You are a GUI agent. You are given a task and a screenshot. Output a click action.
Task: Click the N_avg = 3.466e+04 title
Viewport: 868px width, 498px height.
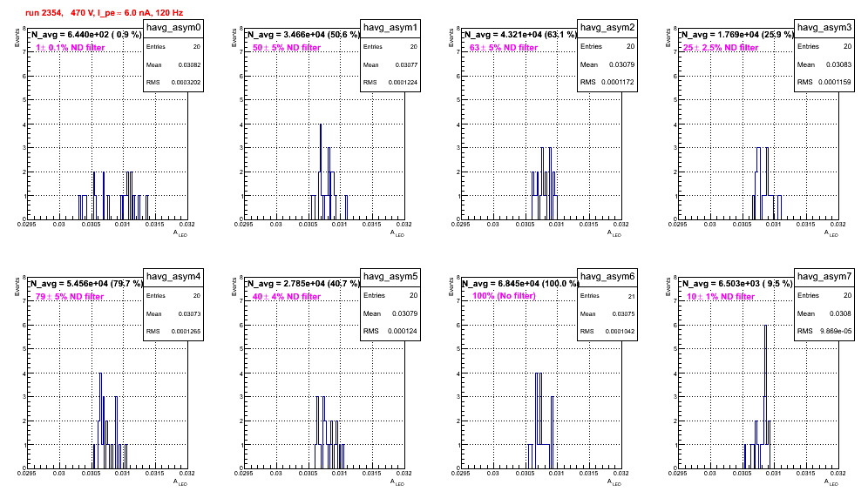coord(302,34)
